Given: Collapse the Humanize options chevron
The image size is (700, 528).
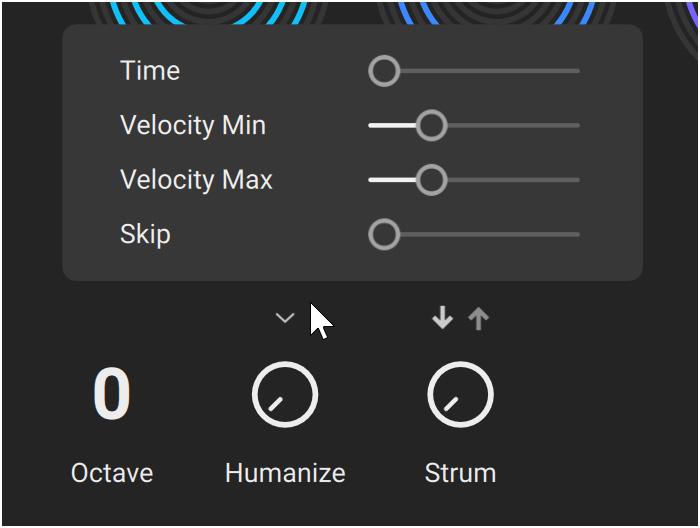Looking at the screenshot, I should point(285,319).
